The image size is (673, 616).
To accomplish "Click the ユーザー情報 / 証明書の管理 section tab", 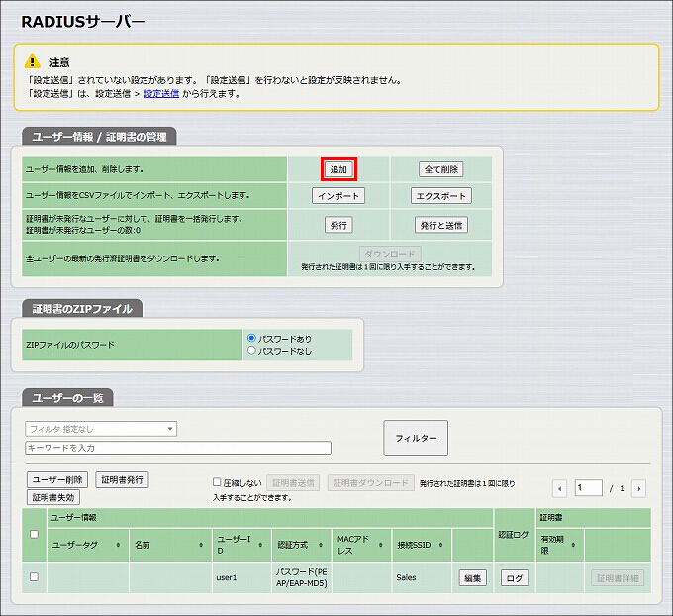I will point(99,136).
